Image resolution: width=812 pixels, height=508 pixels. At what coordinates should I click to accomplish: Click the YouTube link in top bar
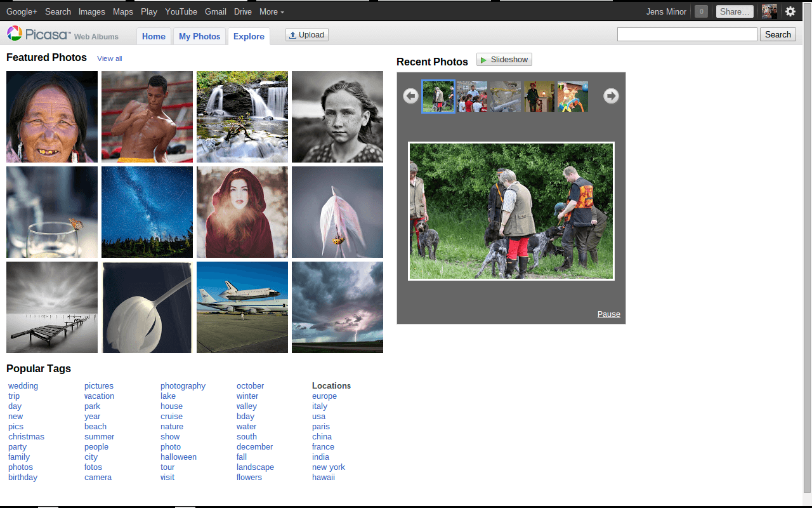(x=181, y=11)
